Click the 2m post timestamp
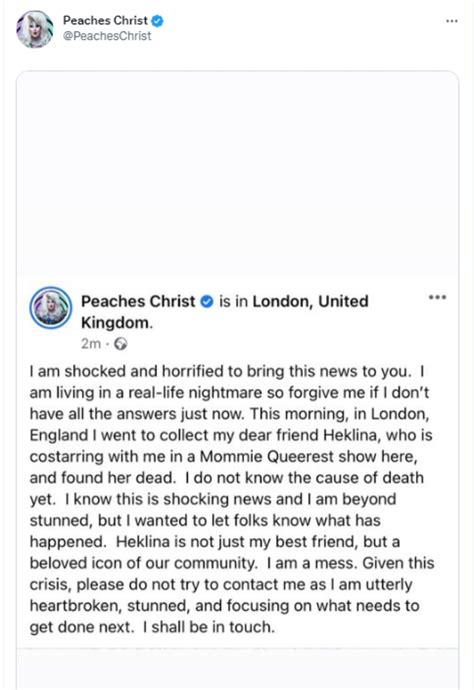The height and width of the screenshot is (690, 474). pos(91,344)
